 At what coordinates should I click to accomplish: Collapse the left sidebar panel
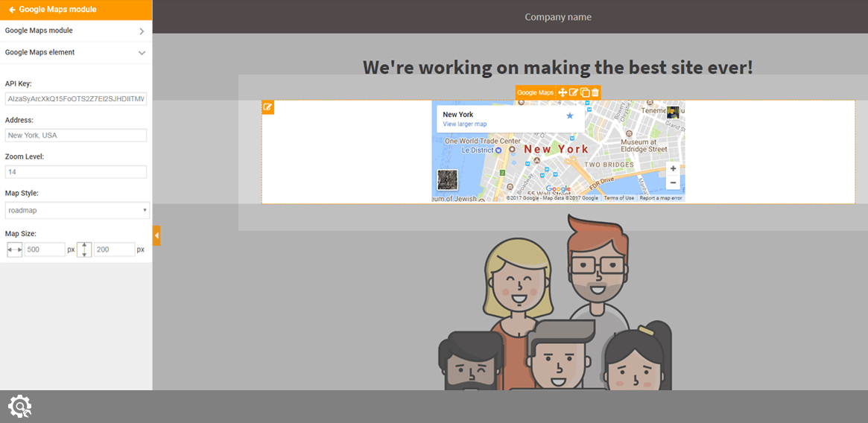[156, 235]
